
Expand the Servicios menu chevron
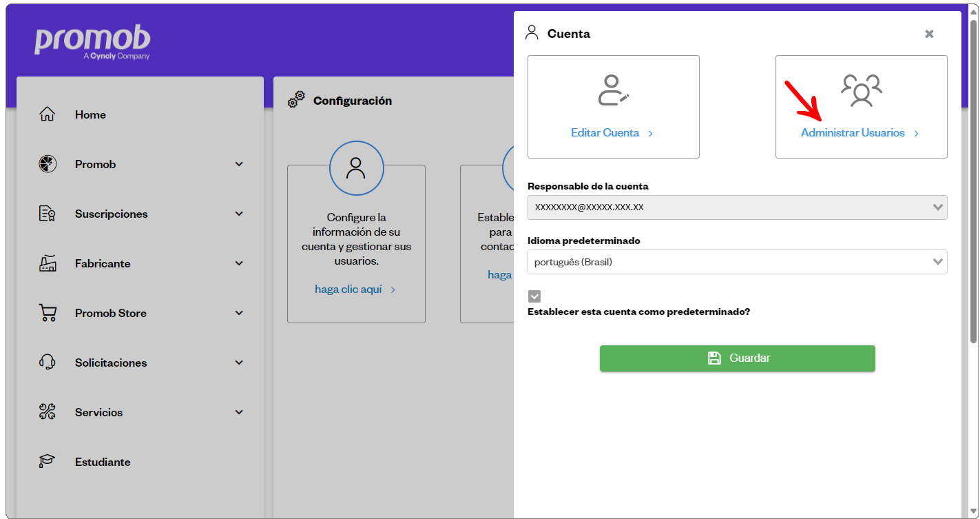coord(239,412)
